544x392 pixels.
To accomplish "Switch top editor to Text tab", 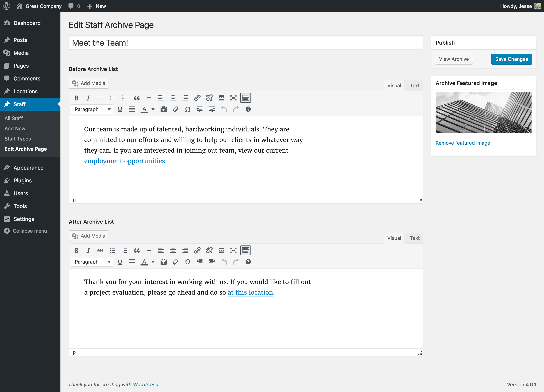I will [414, 86].
